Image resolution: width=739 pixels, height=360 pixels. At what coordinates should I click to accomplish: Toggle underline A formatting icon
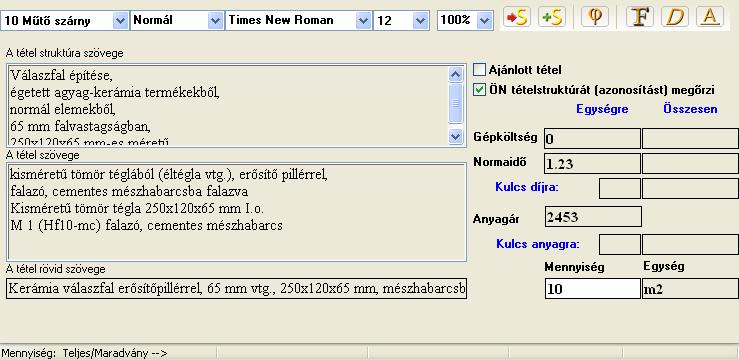(x=710, y=17)
